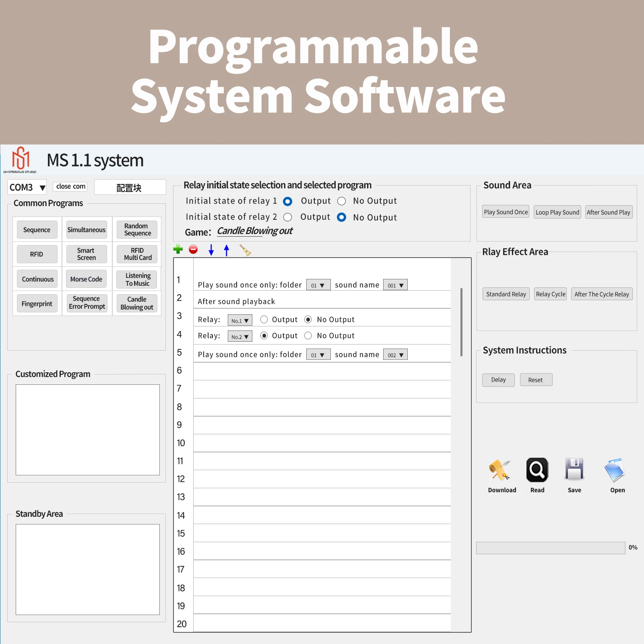Click After The Cycle Relay button

point(602,294)
